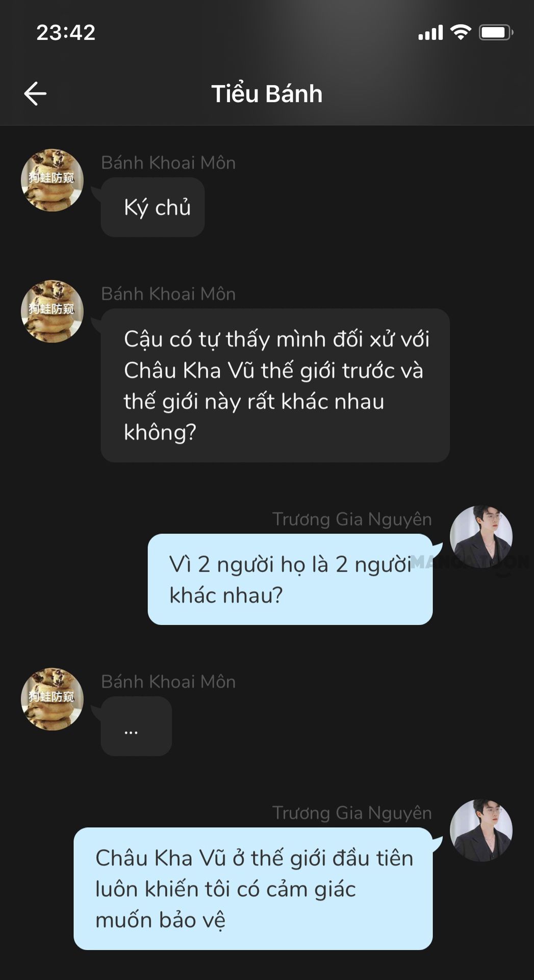Open the Tiểu Bánh chat title
This screenshot has width=534, height=980.
(267, 94)
